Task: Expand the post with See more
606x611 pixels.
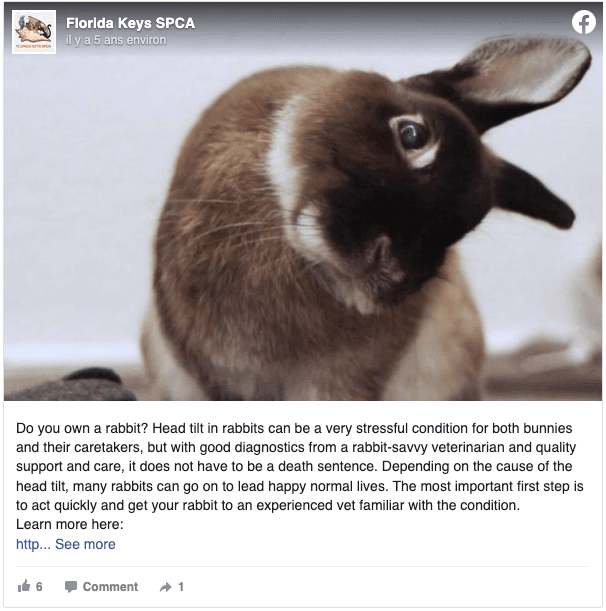Action: point(85,544)
